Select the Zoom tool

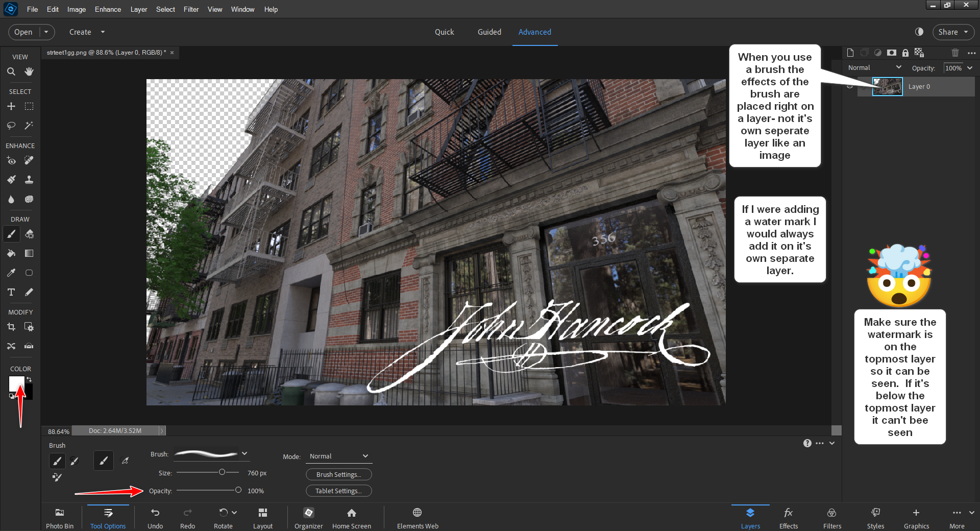coord(11,71)
